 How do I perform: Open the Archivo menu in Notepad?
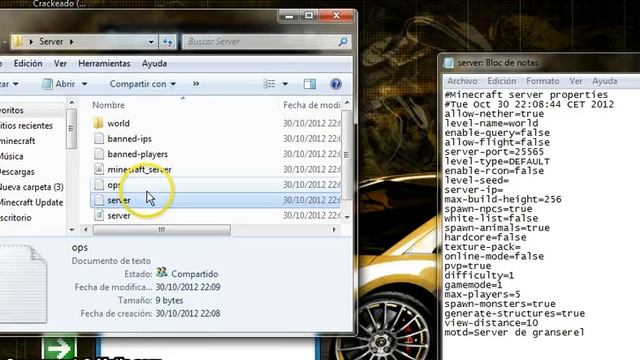pyautogui.click(x=462, y=81)
